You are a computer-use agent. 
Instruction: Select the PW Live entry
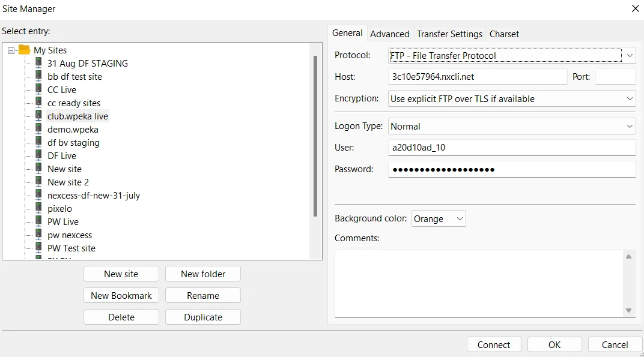click(63, 221)
